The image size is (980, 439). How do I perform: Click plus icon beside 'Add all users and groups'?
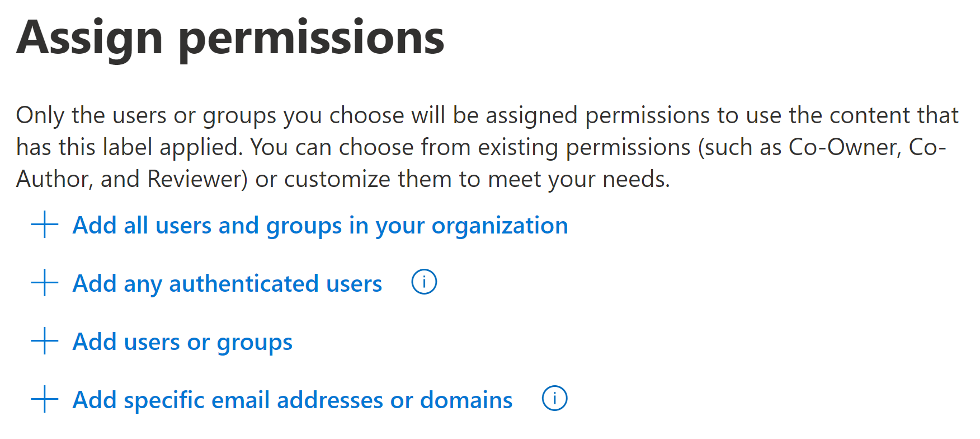click(45, 225)
